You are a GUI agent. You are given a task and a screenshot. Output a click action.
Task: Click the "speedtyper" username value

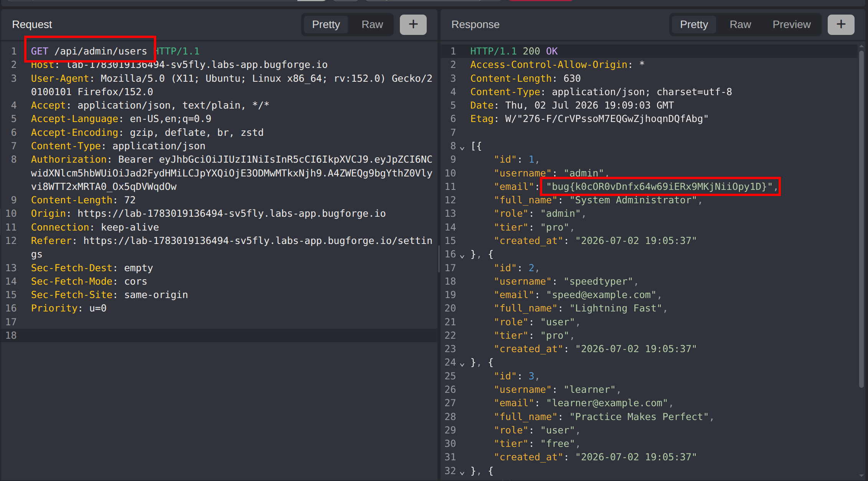pos(598,281)
